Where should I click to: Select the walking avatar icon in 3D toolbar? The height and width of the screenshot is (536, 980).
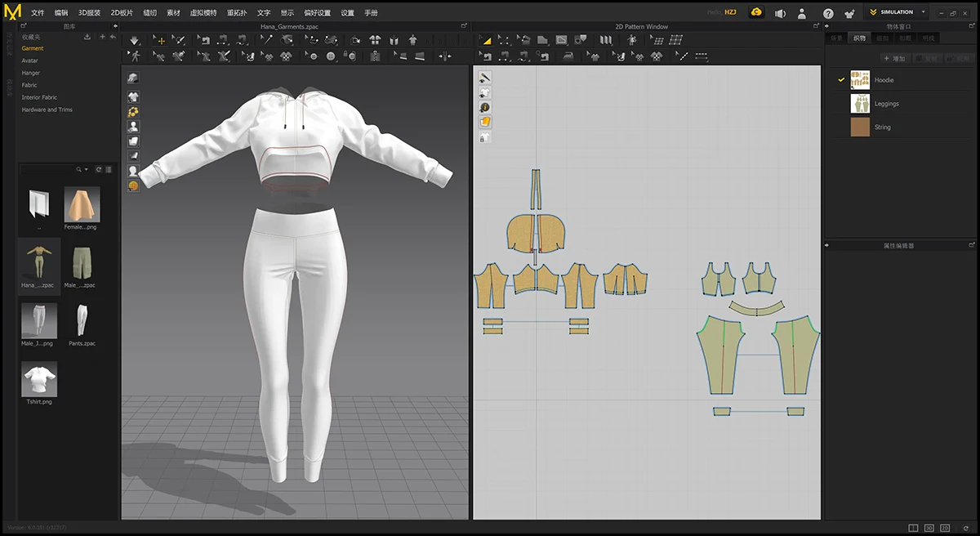[135, 56]
